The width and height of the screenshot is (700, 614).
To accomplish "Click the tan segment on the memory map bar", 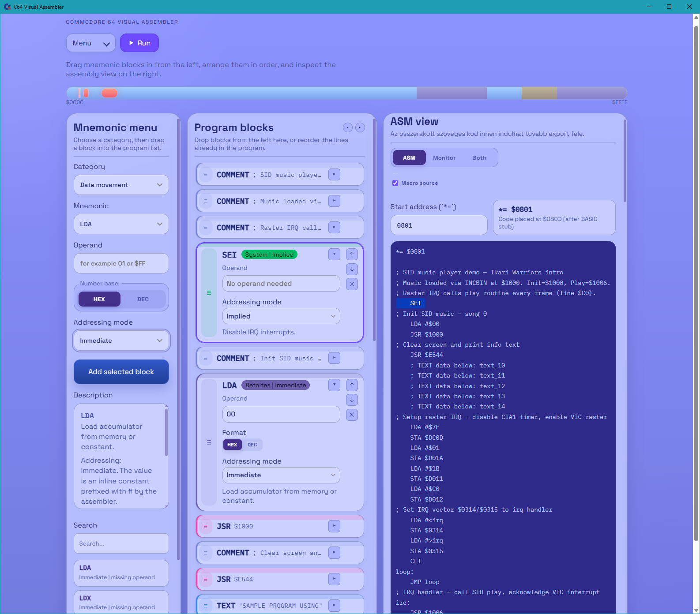I will click(x=539, y=93).
